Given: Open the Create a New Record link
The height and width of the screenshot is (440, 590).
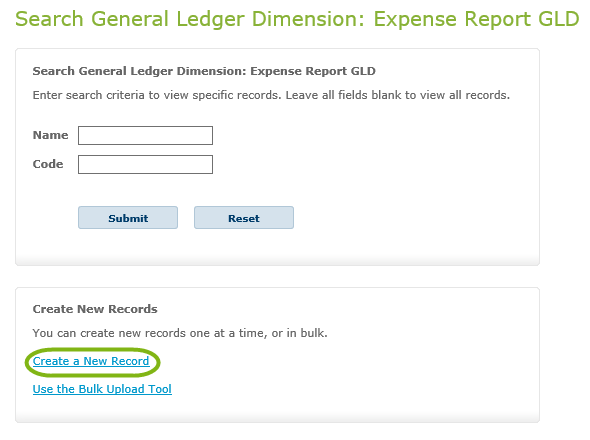Looking at the screenshot, I should click(x=91, y=361).
